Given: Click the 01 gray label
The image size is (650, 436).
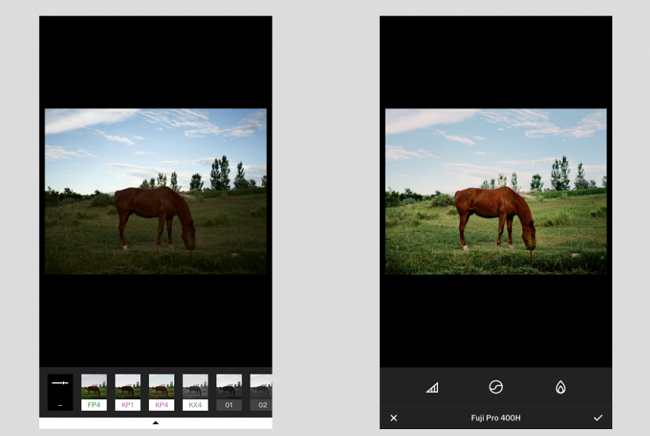Looking at the screenshot, I should coord(229,405).
